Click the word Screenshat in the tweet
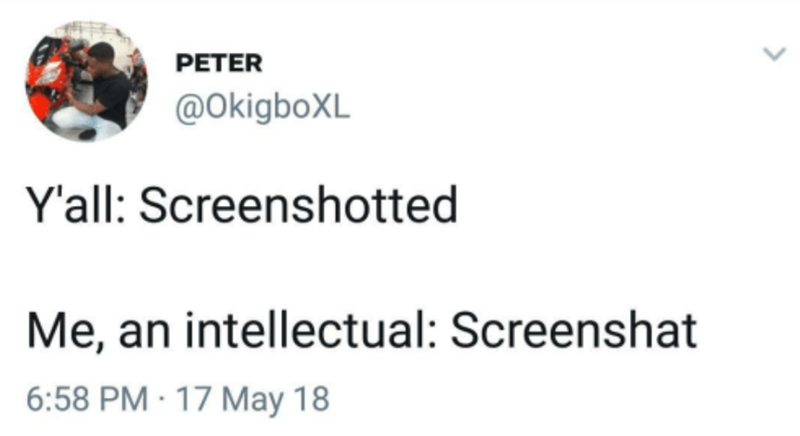This screenshot has width=800, height=436. point(574,331)
